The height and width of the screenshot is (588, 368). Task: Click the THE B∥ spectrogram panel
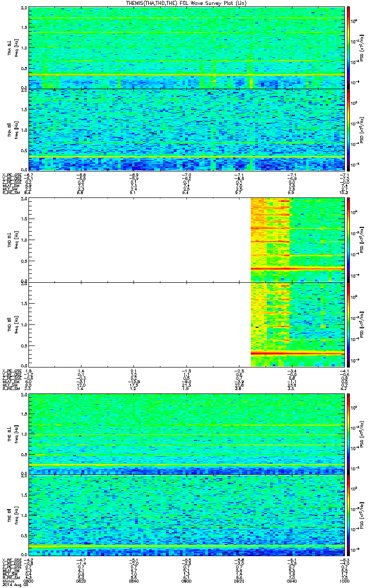click(x=186, y=515)
